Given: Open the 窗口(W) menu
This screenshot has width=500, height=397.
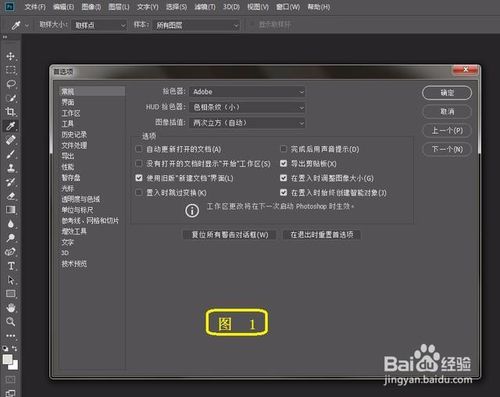Looking at the screenshot, I should pyautogui.click(x=288, y=7).
